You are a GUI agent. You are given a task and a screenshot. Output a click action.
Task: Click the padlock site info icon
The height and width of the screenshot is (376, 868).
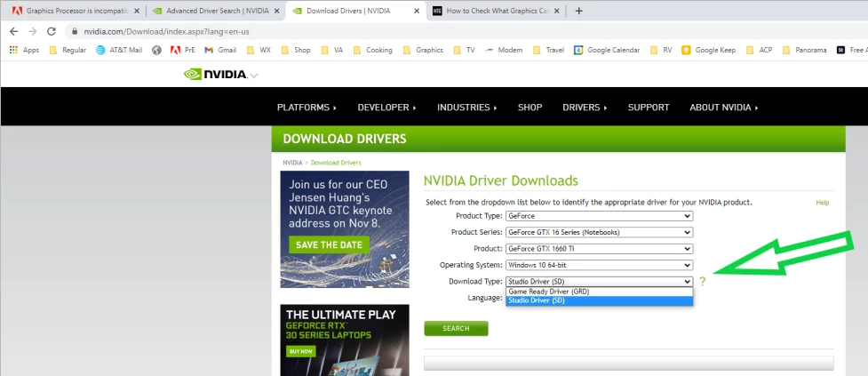tap(75, 32)
